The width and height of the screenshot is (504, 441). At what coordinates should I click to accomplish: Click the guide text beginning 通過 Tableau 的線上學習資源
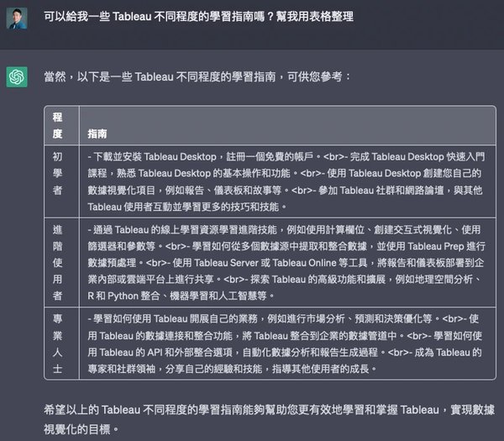tap(286, 263)
